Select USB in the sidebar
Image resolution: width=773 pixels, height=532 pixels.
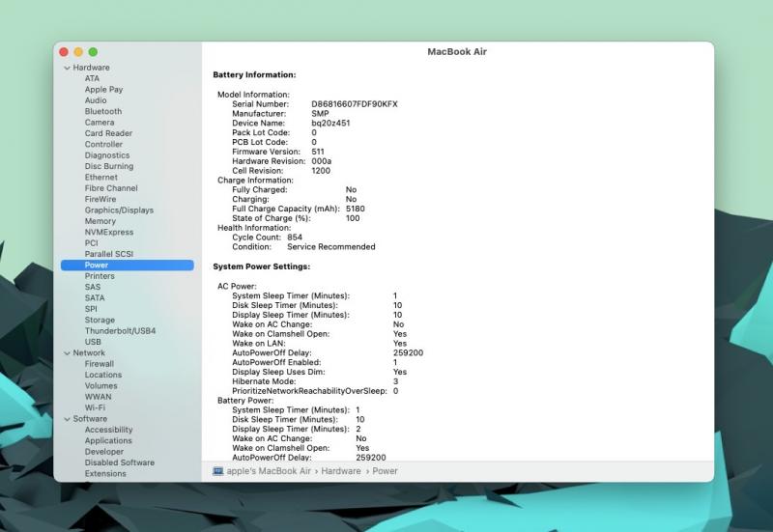coord(93,342)
